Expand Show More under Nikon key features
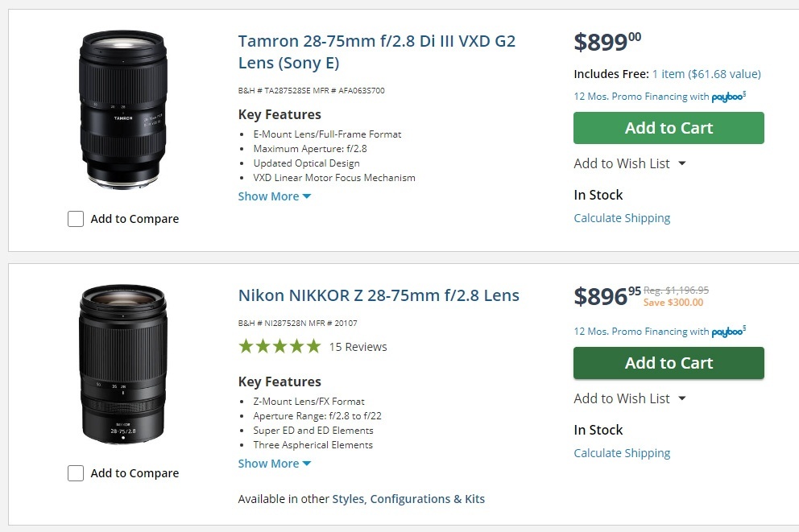Screen dimensions: 799x532 click(x=274, y=464)
